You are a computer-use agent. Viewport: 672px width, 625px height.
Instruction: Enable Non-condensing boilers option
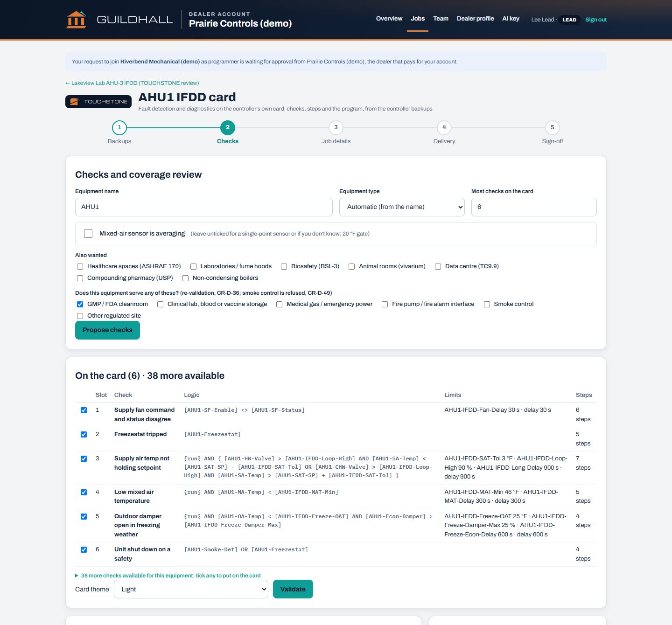point(185,278)
